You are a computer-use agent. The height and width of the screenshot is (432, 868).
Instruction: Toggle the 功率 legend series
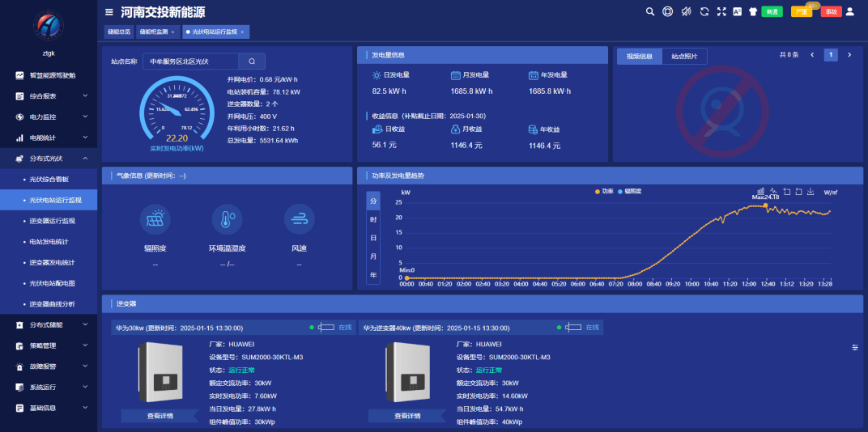(x=604, y=192)
